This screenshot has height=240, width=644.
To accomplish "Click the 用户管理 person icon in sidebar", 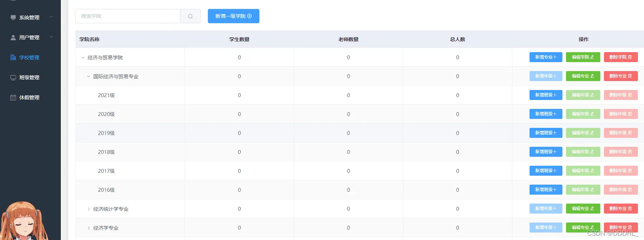I will 13,37.
